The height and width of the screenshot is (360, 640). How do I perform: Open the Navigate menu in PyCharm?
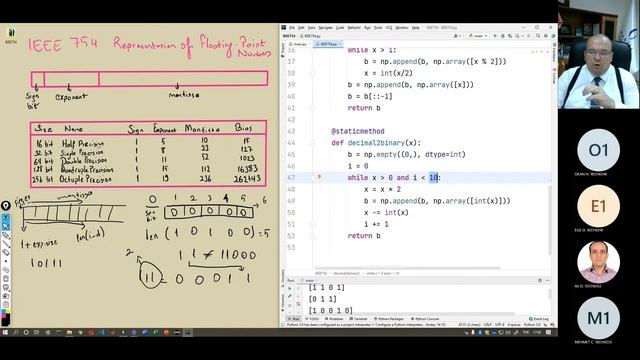pyautogui.click(x=325, y=28)
